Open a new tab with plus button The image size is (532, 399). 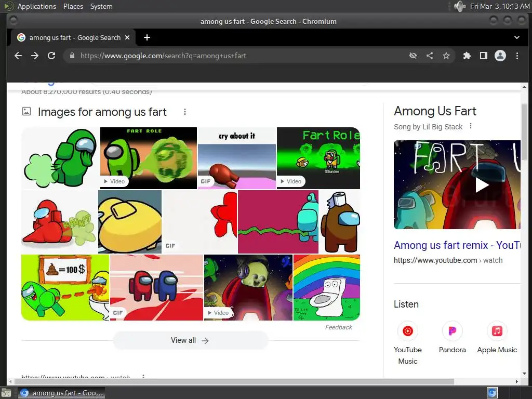click(x=147, y=37)
